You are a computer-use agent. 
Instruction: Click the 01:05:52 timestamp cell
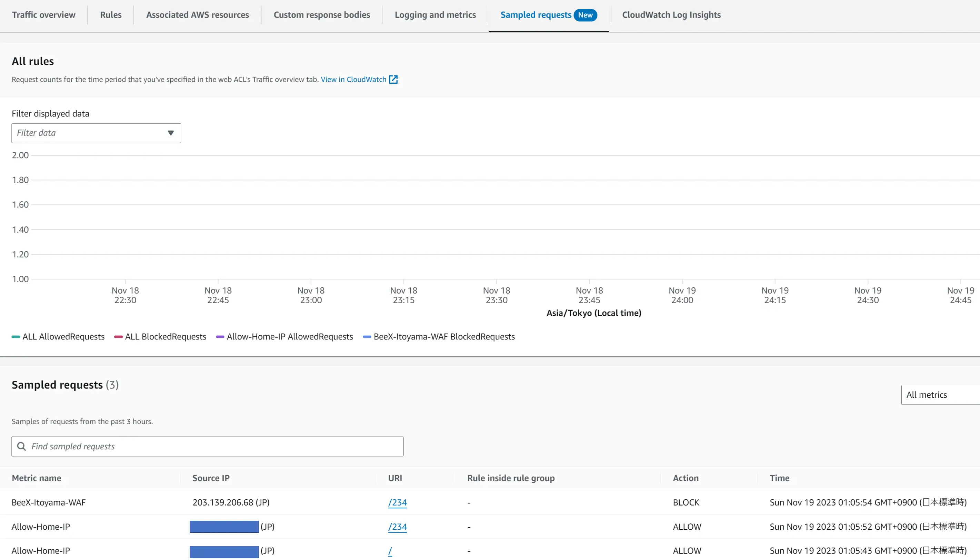coord(868,527)
